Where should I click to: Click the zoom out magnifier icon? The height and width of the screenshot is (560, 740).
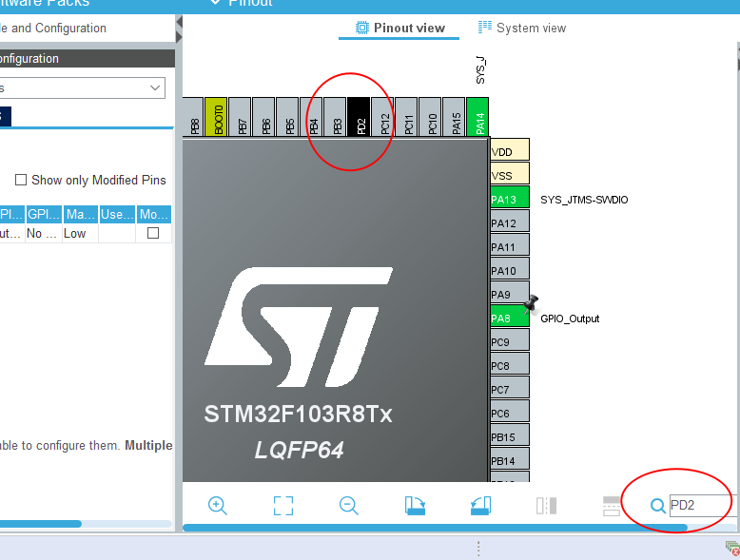349,506
